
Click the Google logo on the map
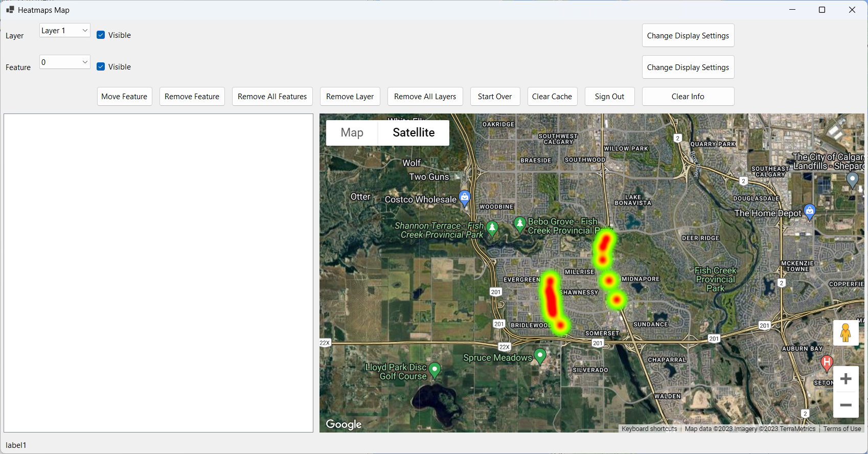click(344, 424)
